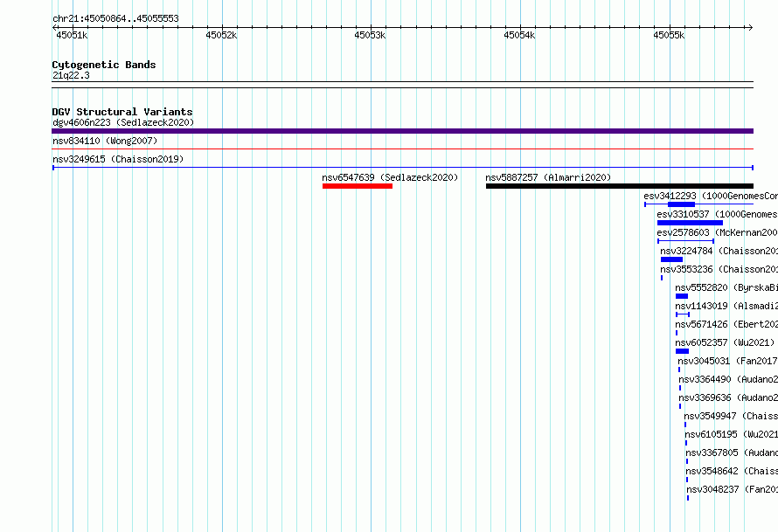Select the red nsv6547639 variant bar
778x532 pixels.
[358, 186]
